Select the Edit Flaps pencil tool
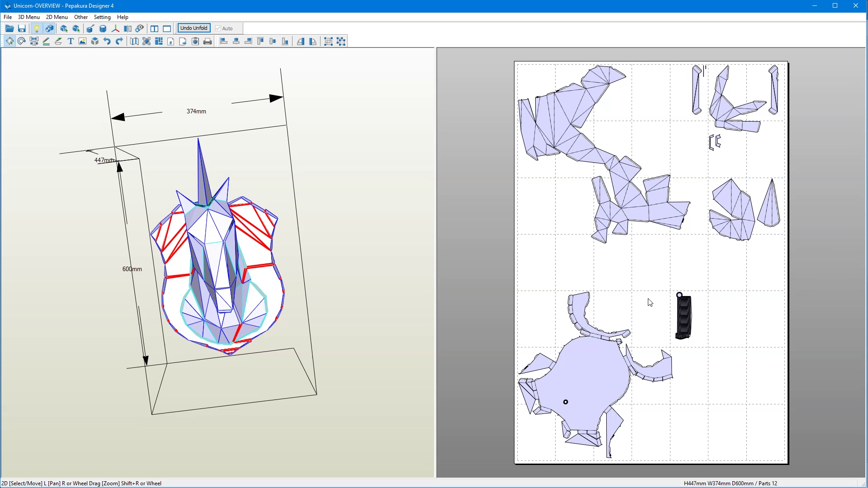 tap(46, 41)
